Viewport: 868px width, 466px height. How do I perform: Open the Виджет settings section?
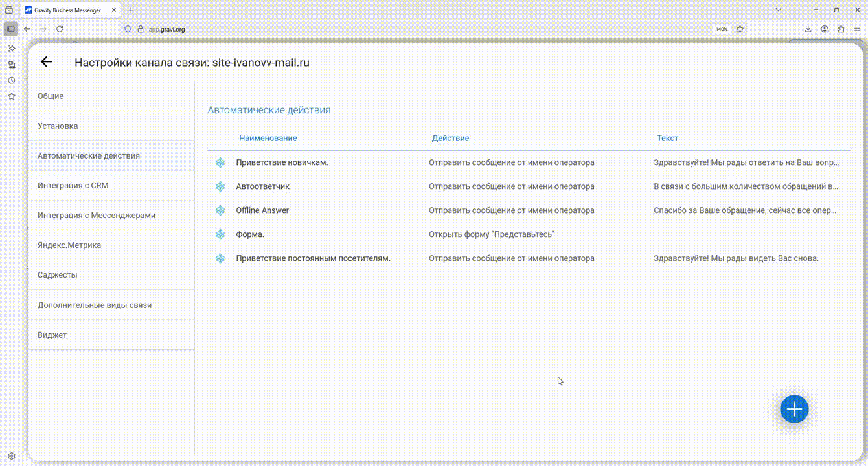[x=52, y=335]
